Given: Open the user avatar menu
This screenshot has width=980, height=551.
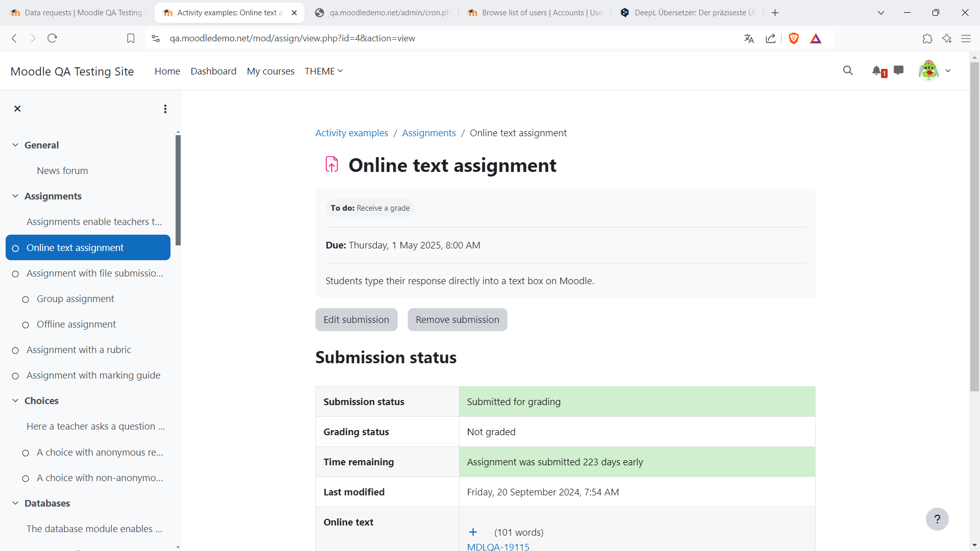Looking at the screenshot, I should (935, 70).
